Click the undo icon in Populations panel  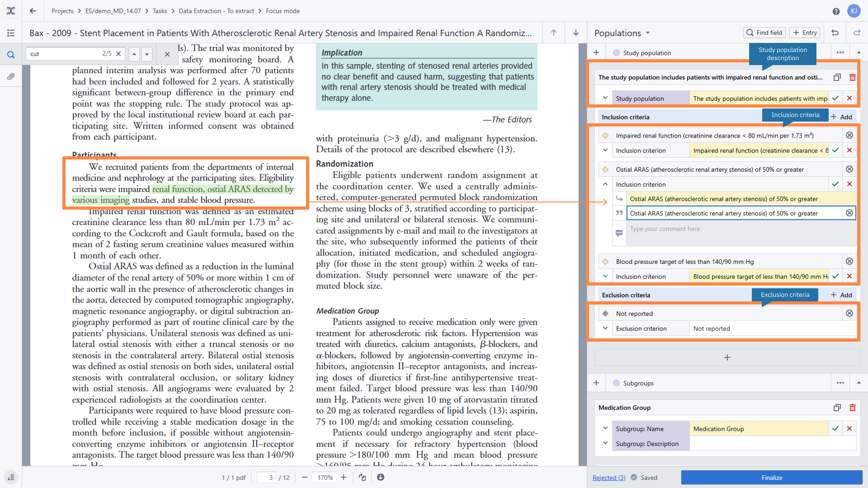tap(835, 33)
